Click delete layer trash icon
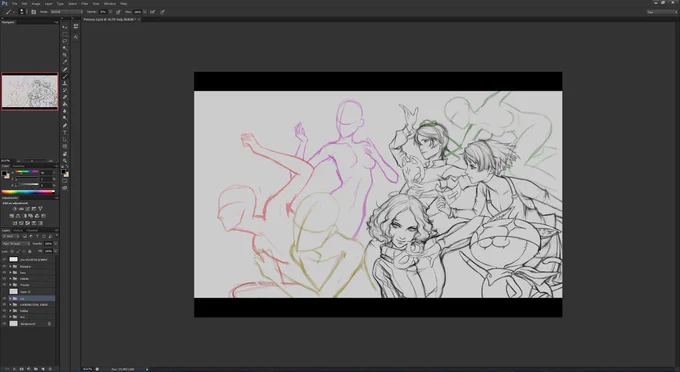 point(50,369)
